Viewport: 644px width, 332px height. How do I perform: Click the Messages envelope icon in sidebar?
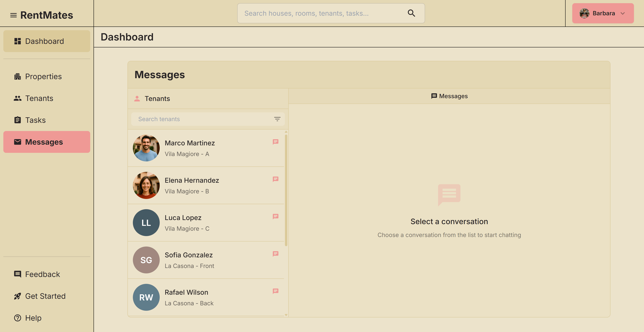pos(17,142)
